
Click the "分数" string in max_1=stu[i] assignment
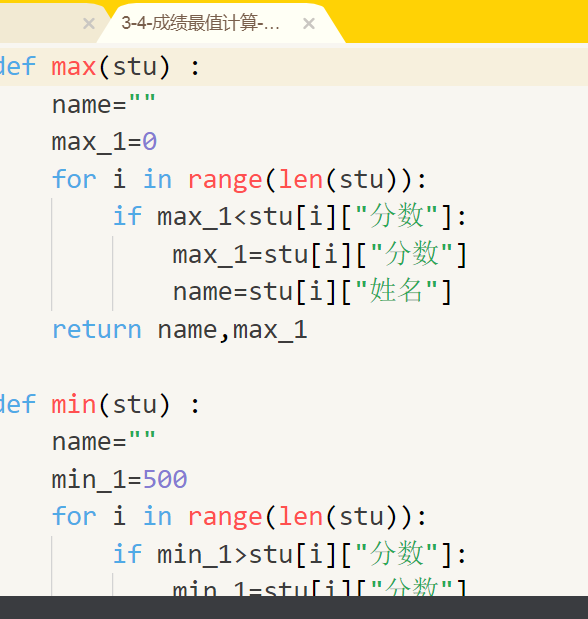411,254
